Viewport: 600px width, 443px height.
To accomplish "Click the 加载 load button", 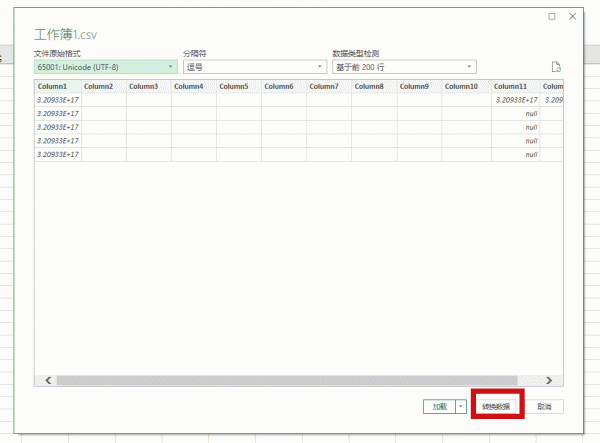I will pyautogui.click(x=439, y=407).
